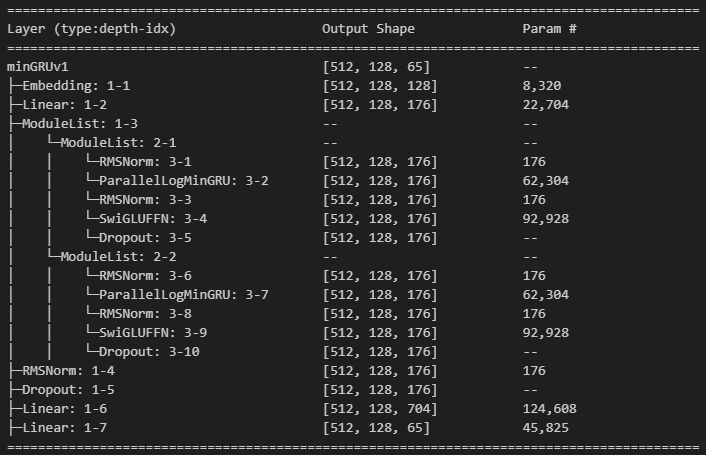This screenshot has height=455, width=706.
Task: Click the Dropout: 3-10 entry
Action: point(149,351)
